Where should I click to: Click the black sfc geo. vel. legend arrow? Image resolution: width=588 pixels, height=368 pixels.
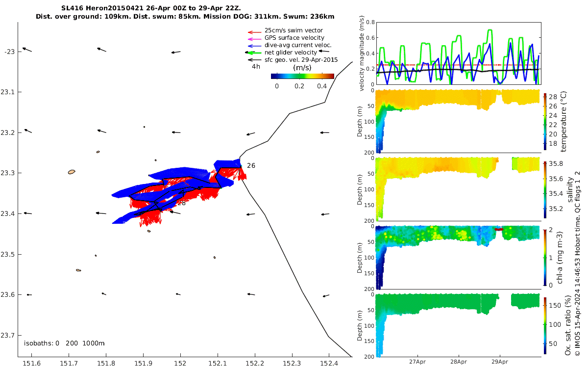[x=254, y=60]
